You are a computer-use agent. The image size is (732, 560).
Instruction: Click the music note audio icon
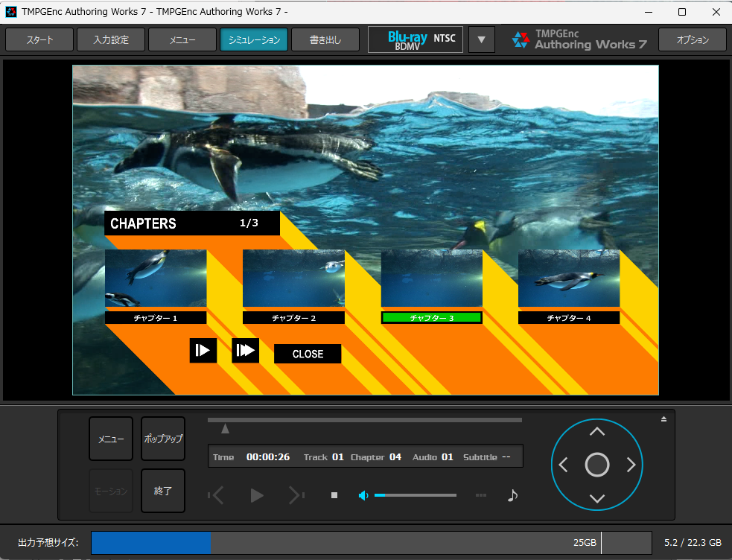pos(512,495)
